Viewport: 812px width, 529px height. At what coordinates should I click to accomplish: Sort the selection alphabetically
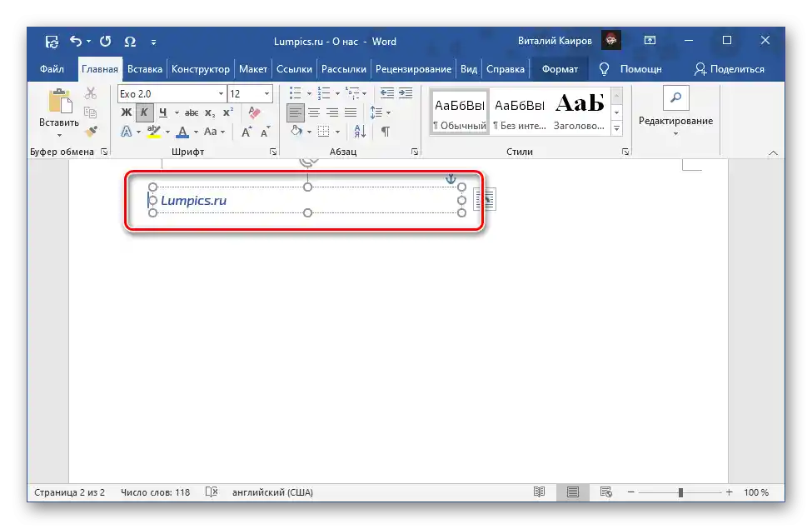(x=360, y=132)
